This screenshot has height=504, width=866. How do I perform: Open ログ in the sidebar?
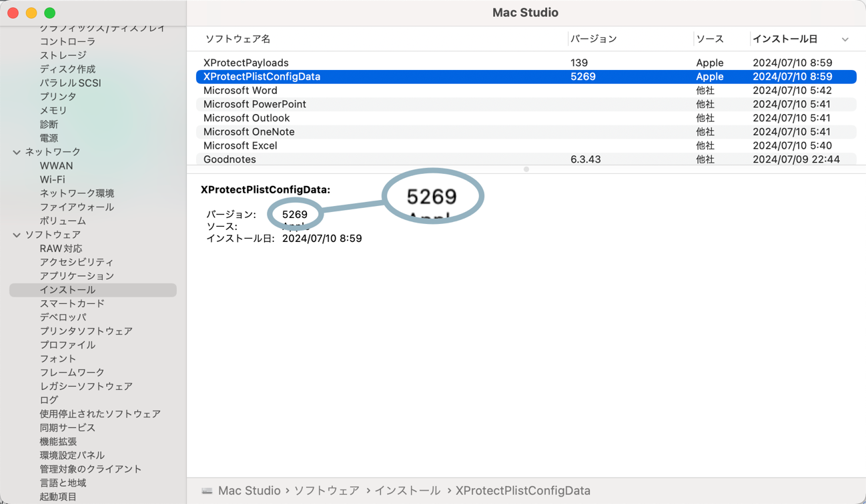(49, 401)
